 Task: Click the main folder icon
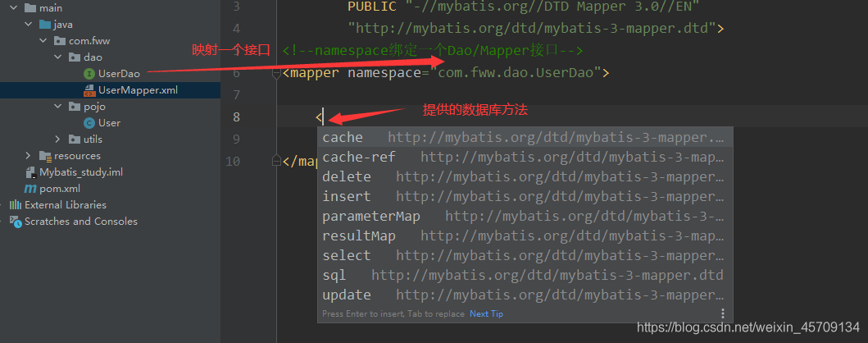(x=30, y=8)
